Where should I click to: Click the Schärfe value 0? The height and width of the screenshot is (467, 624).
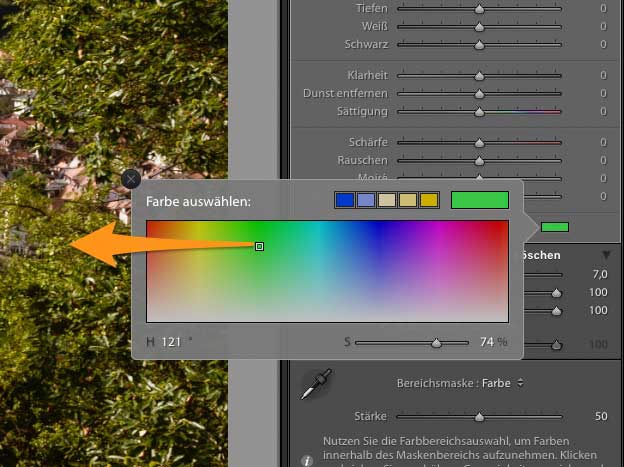click(x=603, y=142)
